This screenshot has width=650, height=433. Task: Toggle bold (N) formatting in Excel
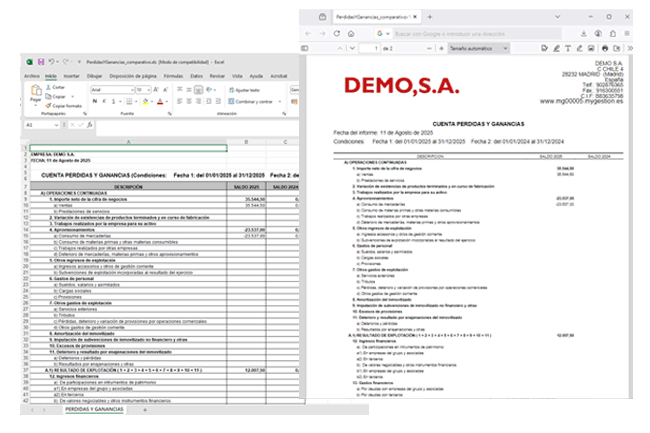(x=94, y=101)
